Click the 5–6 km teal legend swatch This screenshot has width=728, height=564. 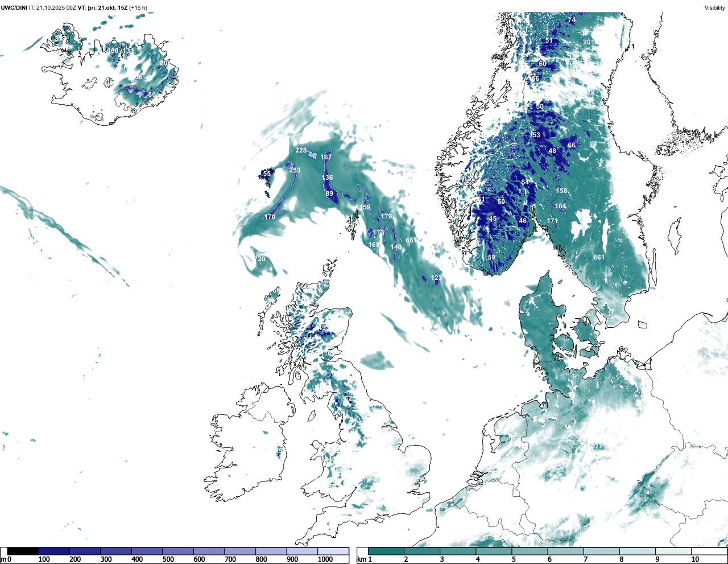pos(530,551)
